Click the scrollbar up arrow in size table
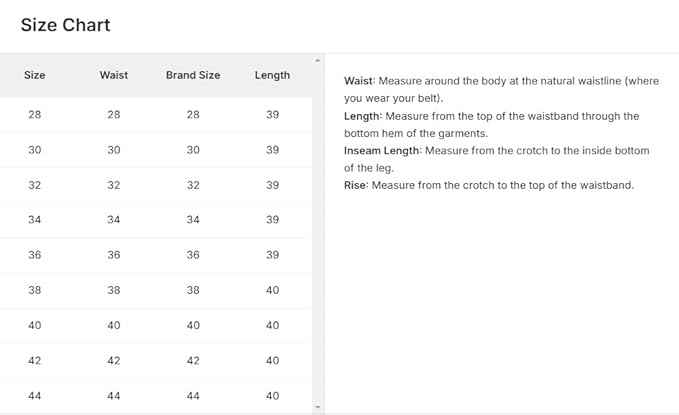Viewport: 679px width, 415px height. click(318, 61)
